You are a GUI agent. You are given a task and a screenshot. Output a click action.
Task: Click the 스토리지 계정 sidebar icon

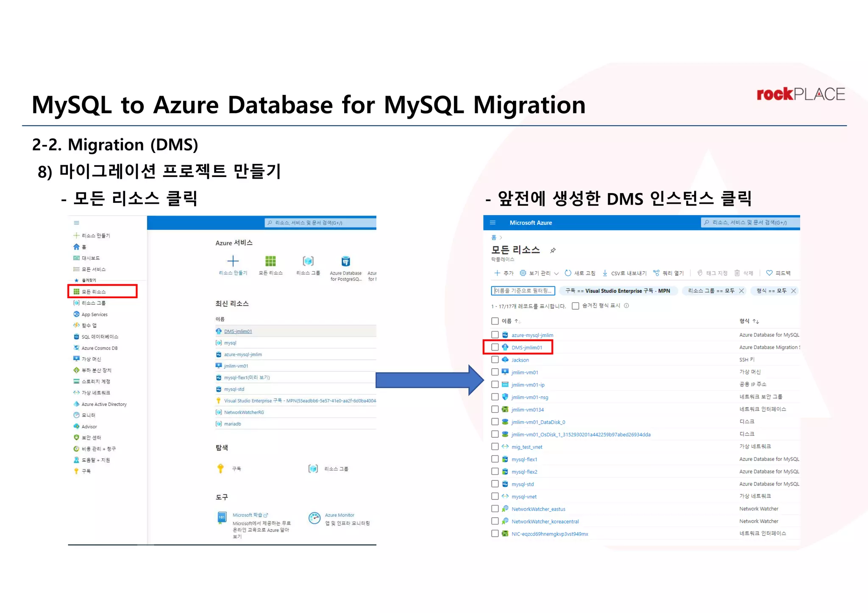click(76, 381)
